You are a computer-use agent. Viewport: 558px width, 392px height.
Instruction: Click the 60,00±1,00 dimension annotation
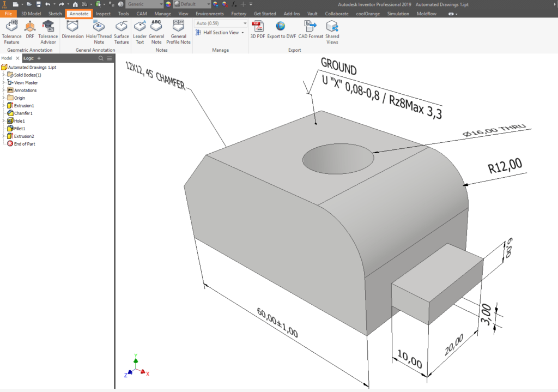click(x=277, y=323)
